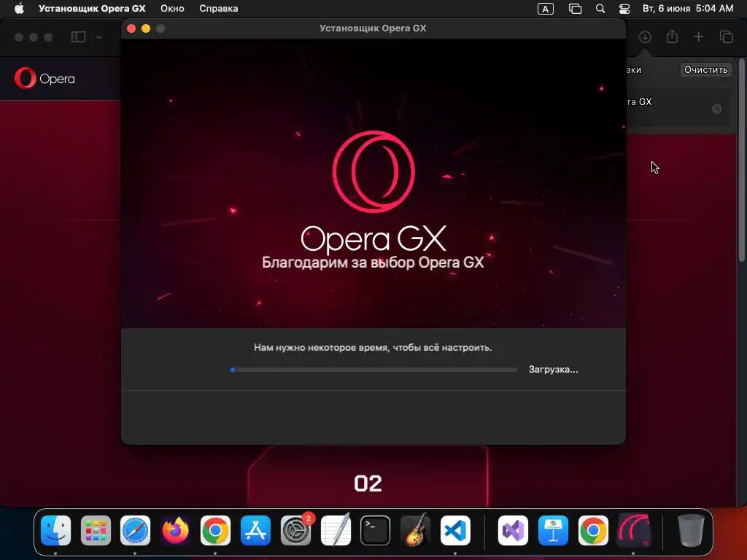Open the Установщик Opera GX app menu
This screenshot has height=560, width=747.
coord(92,9)
